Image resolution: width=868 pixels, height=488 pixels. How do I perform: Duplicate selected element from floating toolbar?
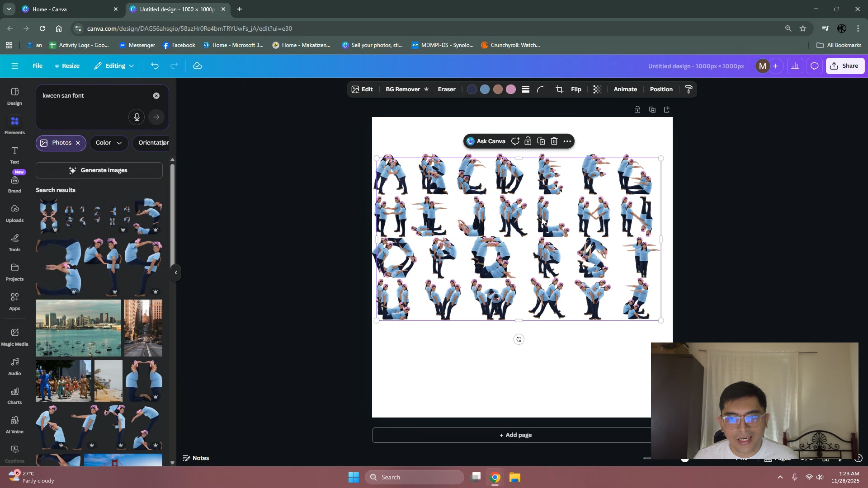click(541, 141)
